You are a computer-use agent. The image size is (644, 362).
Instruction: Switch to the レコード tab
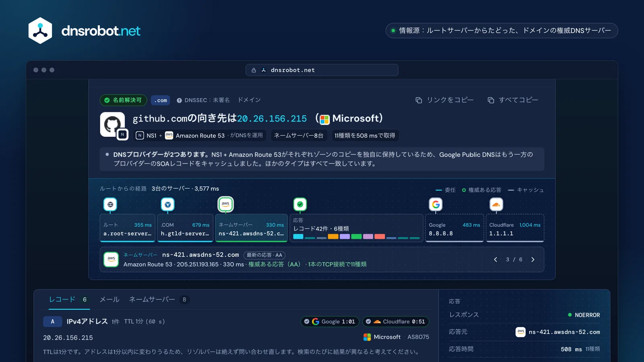[69, 300]
